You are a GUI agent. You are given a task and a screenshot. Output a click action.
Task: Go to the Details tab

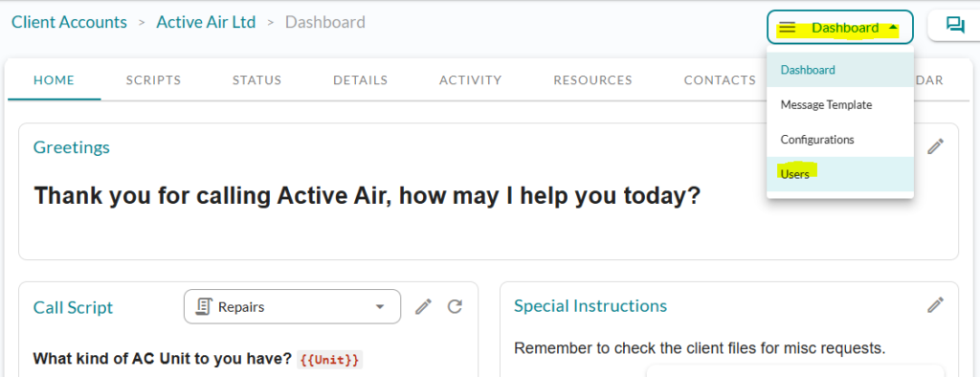point(361,80)
